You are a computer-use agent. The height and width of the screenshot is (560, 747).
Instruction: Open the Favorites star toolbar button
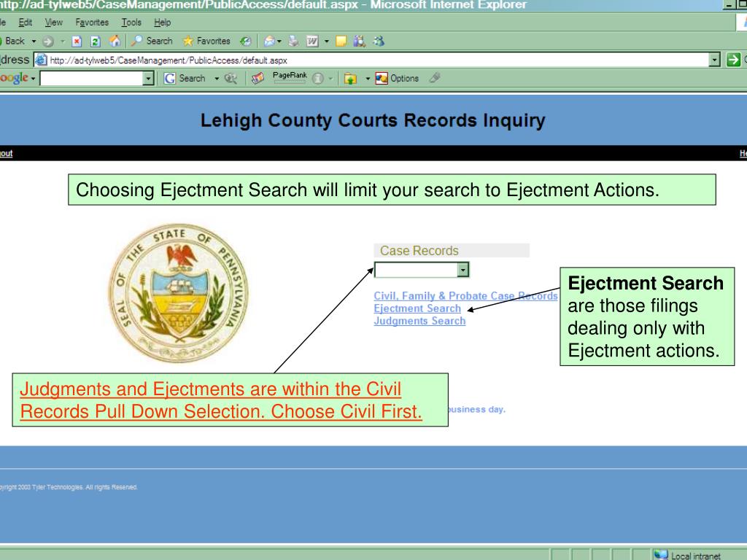click(206, 41)
